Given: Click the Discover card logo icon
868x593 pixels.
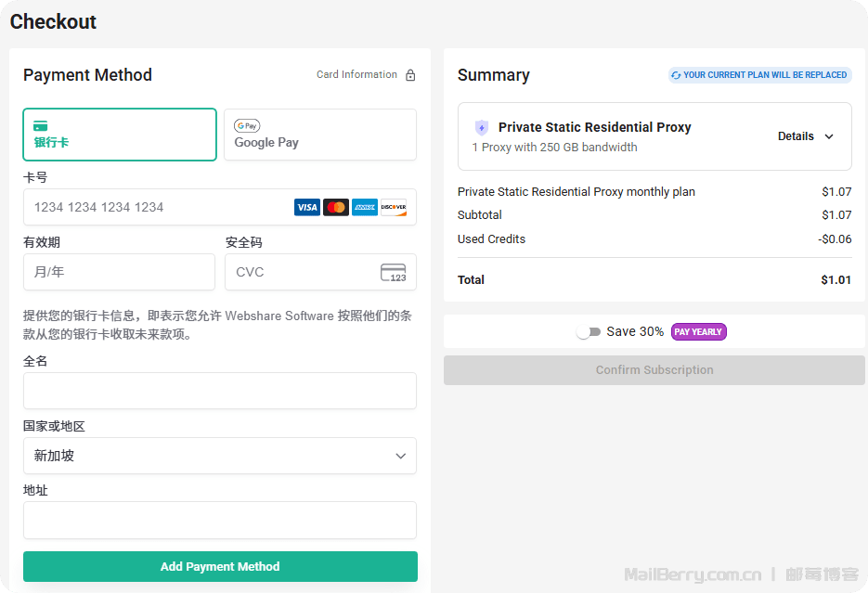Looking at the screenshot, I should pos(394,207).
